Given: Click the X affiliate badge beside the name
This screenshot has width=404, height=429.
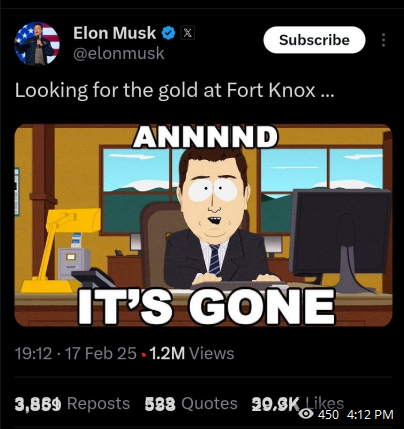Looking at the screenshot, I should click(188, 33).
